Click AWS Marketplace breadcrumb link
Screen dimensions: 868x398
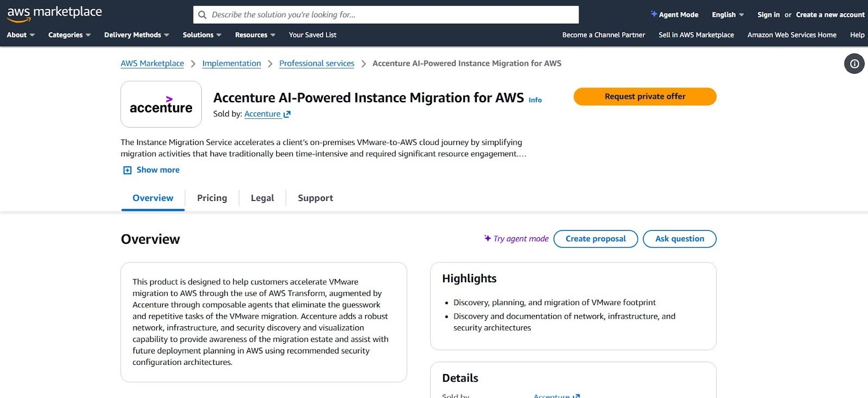[x=152, y=64]
